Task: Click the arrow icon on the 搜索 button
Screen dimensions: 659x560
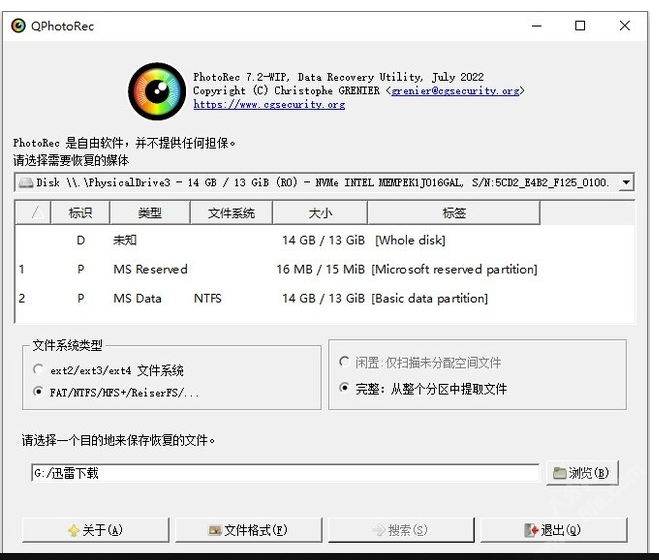Action: point(379,530)
